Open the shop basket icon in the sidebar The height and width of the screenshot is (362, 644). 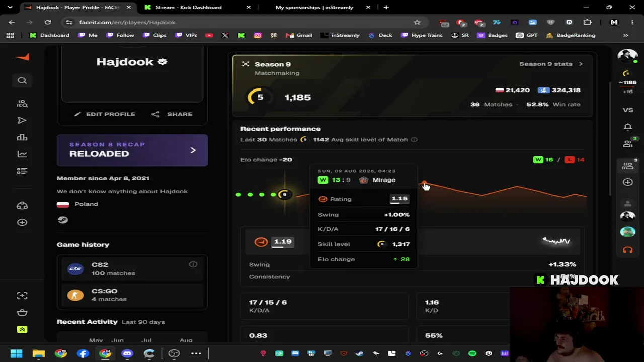(22, 312)
